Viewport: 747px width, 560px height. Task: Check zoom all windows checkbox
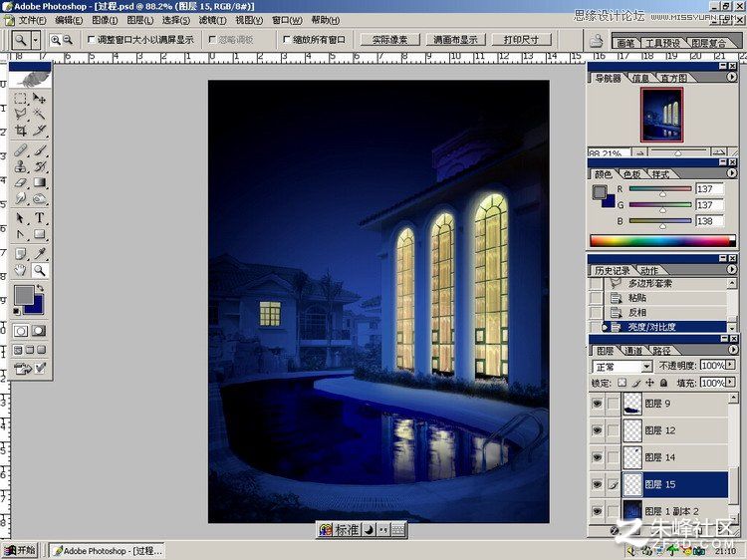pyautogui.click(x=286, y=40)
